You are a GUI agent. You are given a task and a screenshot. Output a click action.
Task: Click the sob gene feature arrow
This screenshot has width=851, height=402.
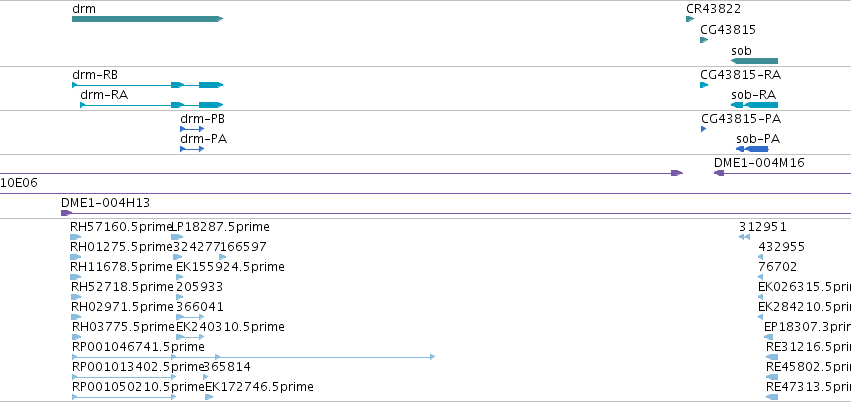(x=754, y=61)
